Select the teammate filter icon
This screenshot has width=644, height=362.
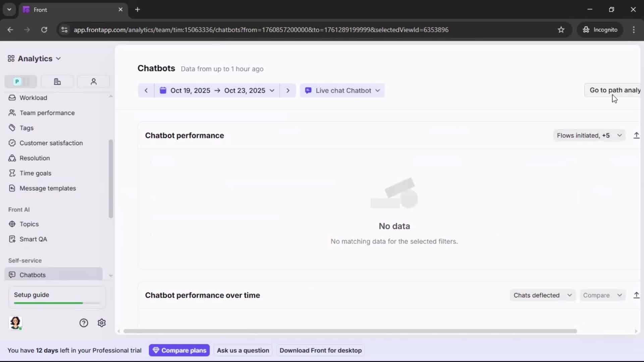pyautogui.click(x=93, y=81)
